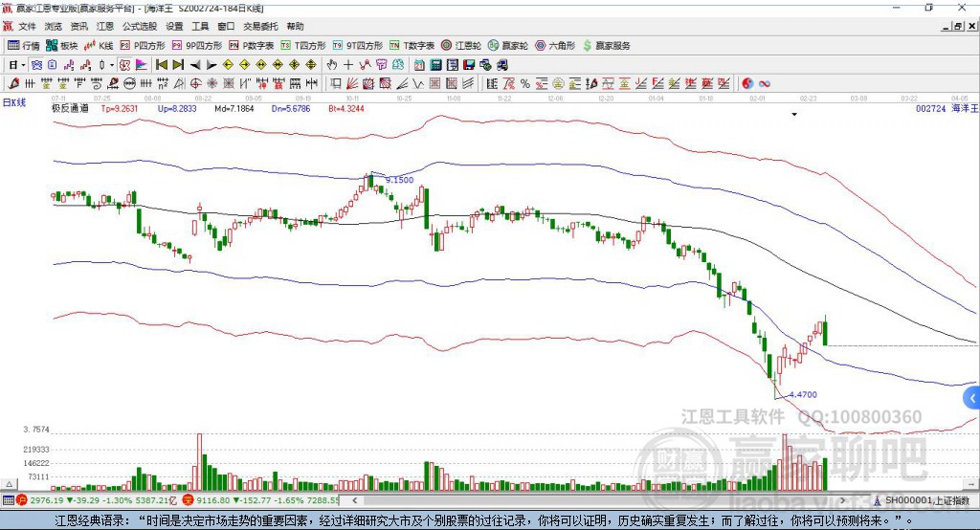Switch to K线 candlestick chart

[x=99, y=46]
